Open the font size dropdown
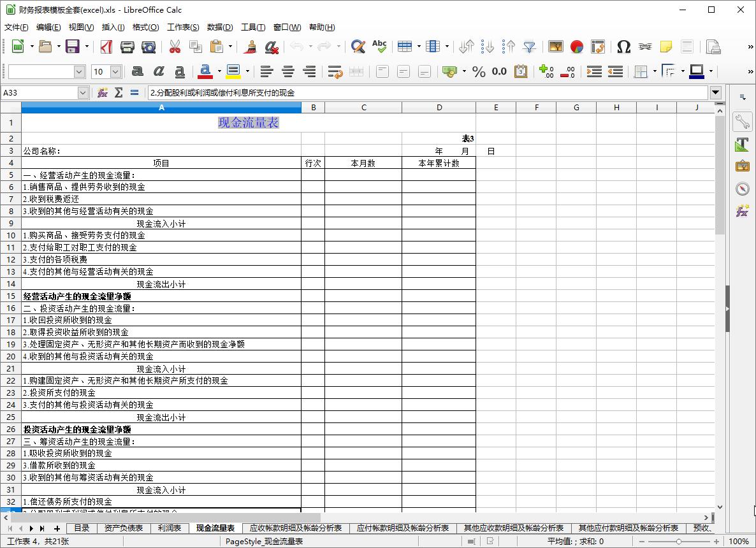The height and width of the screenshot is (548, 756). [115, 72]
